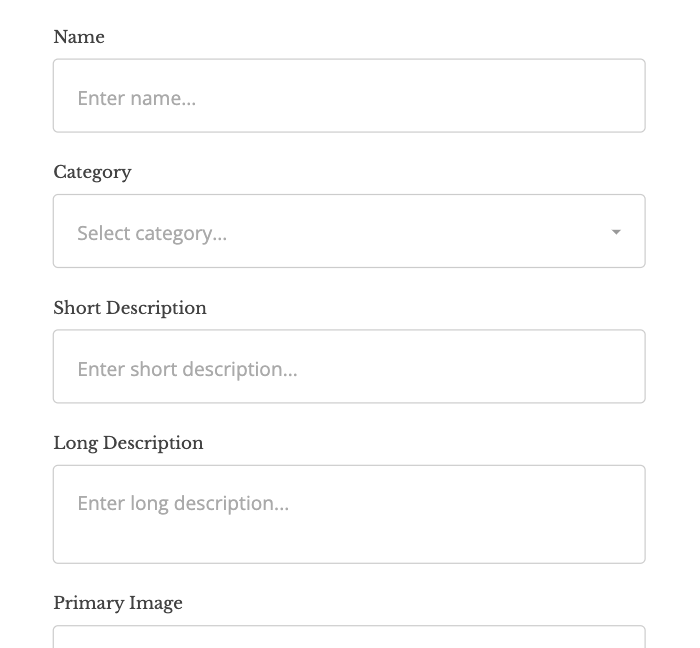Click top border of Primary Image box
700x648 pixels.
[349, 626]
